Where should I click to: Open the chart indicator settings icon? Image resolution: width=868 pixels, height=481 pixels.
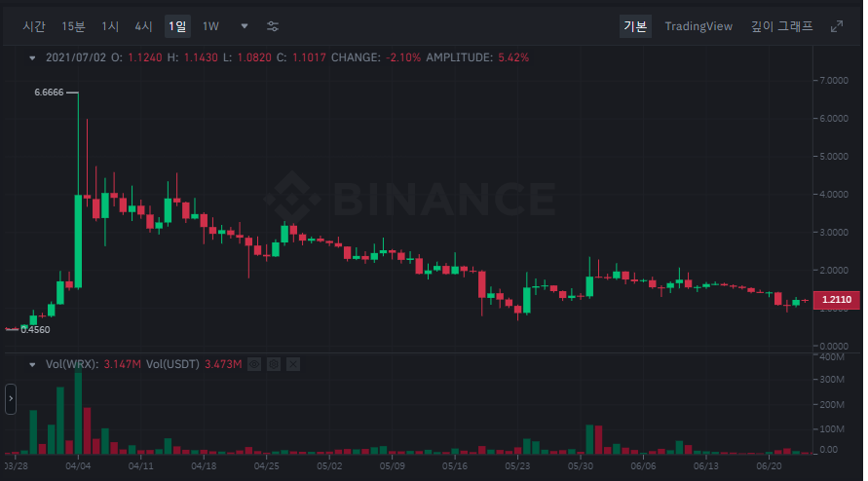click(273, 26)
